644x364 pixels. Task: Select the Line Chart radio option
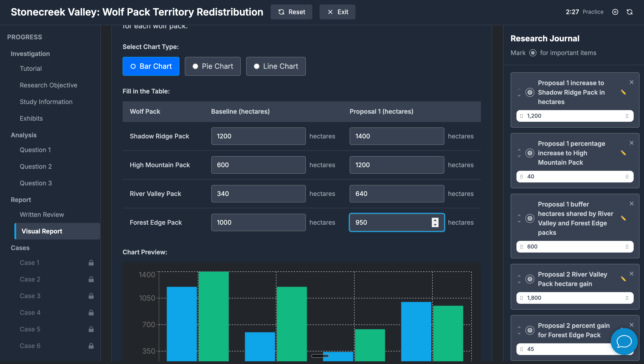point(276,66)
